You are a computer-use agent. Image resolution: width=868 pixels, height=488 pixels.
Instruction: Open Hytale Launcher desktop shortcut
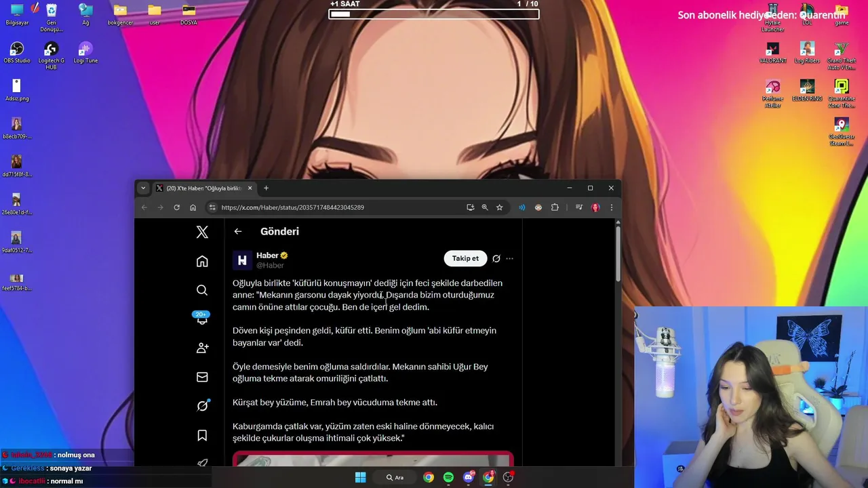(772, 18)
